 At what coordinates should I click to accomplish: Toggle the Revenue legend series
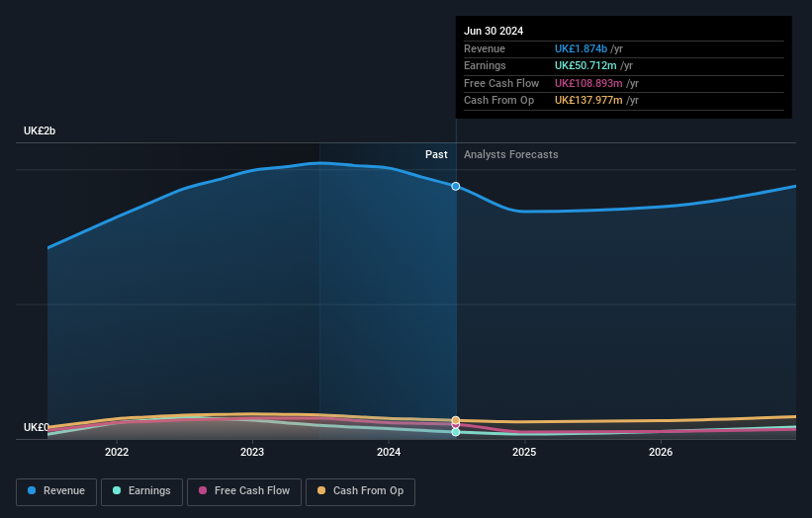pyautogui.click(x=56, y=491)
